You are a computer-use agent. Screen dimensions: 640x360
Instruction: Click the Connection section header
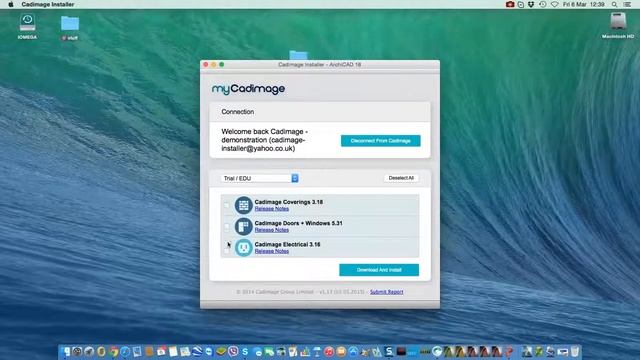pos(320,112)
